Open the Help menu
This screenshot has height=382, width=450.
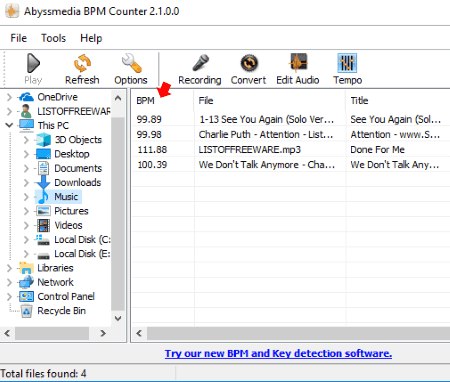click(91, 38)
